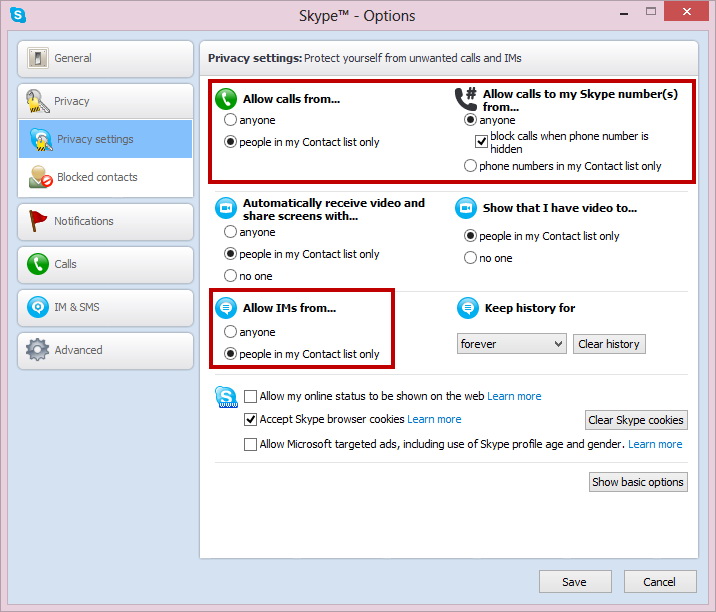Image resolution: width=716 pixels, height=612 pixels.
Task: Cancel the options dialog
Action: click(660, 581)
